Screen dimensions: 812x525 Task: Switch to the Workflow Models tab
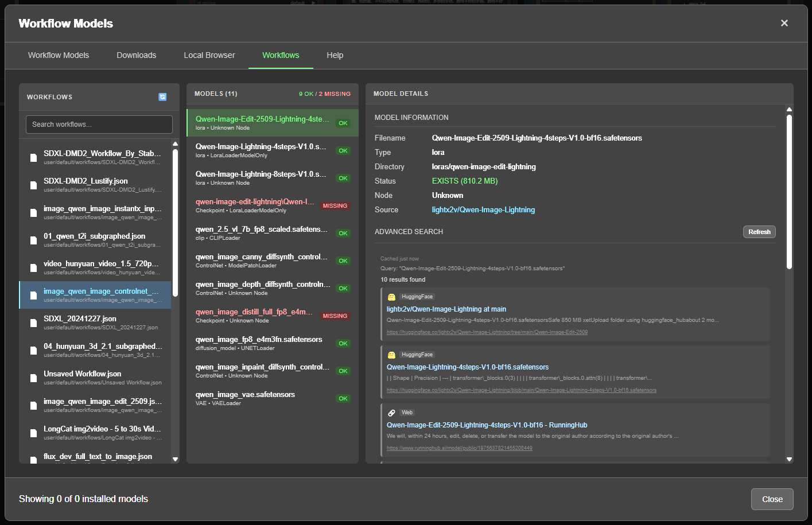pos(59,55)
